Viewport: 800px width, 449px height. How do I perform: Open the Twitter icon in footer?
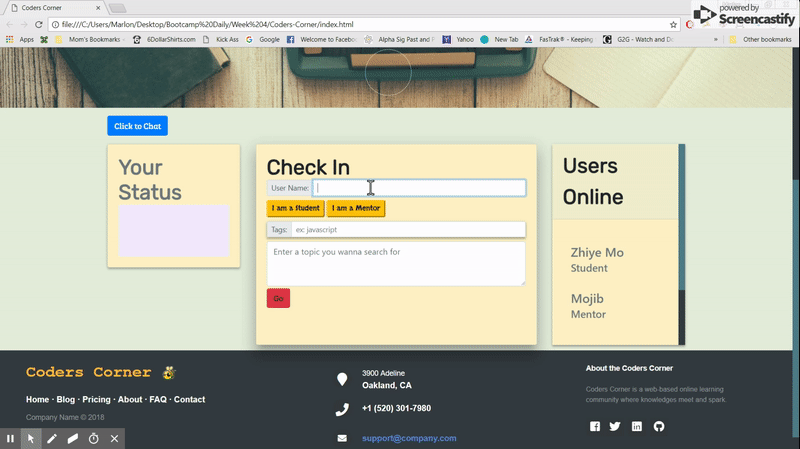pos(615,426)
